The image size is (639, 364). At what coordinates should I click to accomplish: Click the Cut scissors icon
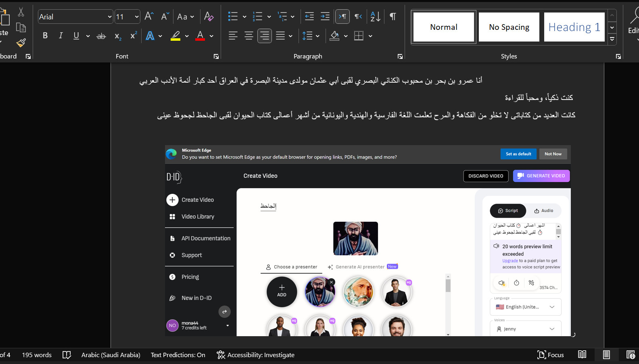click(21, 12)
